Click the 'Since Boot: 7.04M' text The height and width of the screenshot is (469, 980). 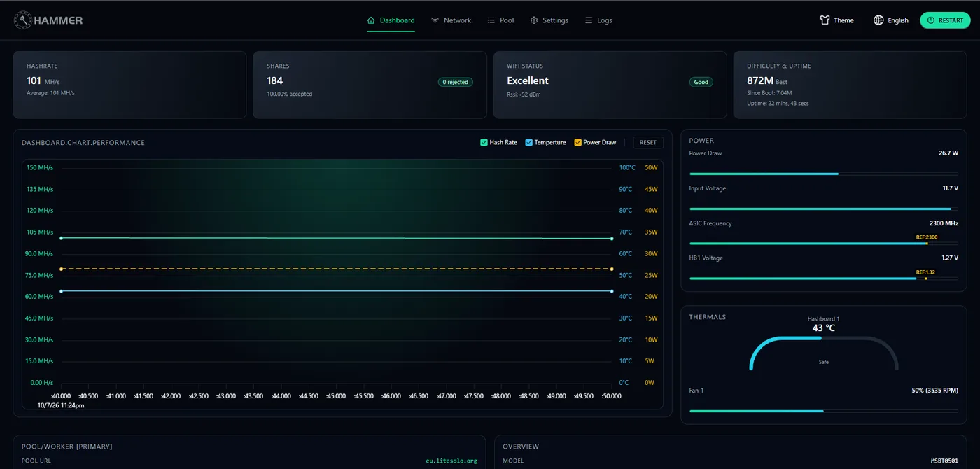(x=769, y=92)
